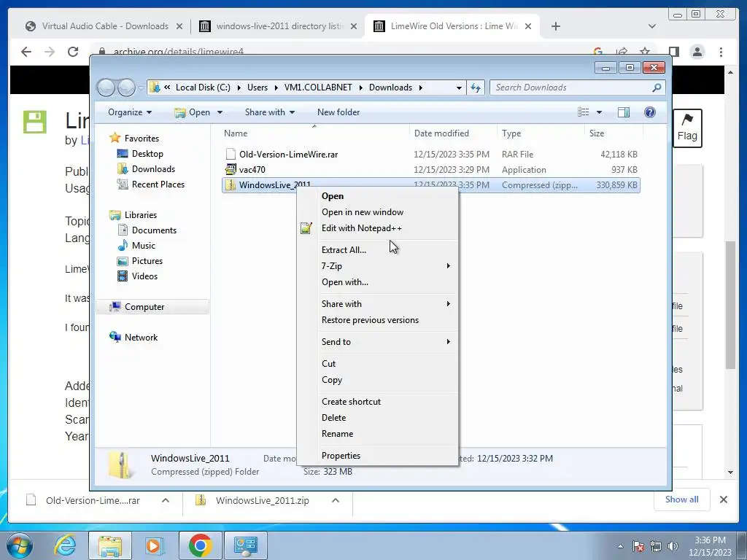Open Chrome three-dot menu
Image resolution: width=747 pixels, height=560 pixels.
(x=721, y=52)
